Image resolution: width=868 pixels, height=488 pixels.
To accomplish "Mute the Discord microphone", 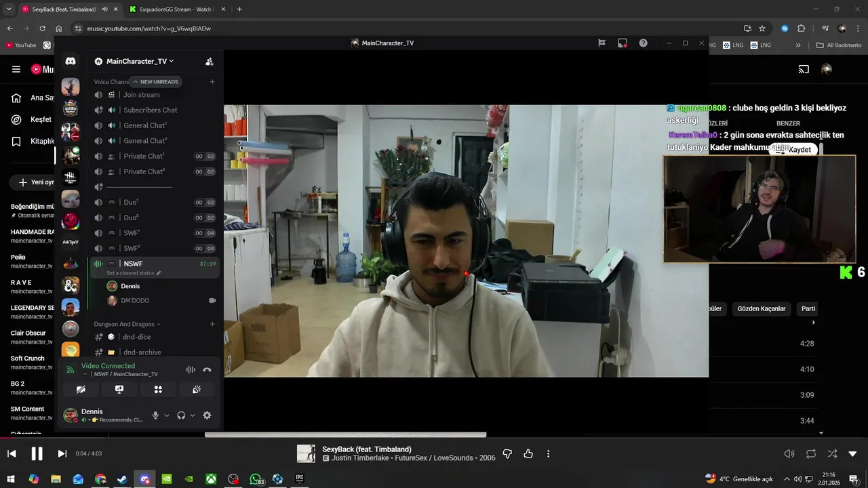I will (x=155, y=415).
